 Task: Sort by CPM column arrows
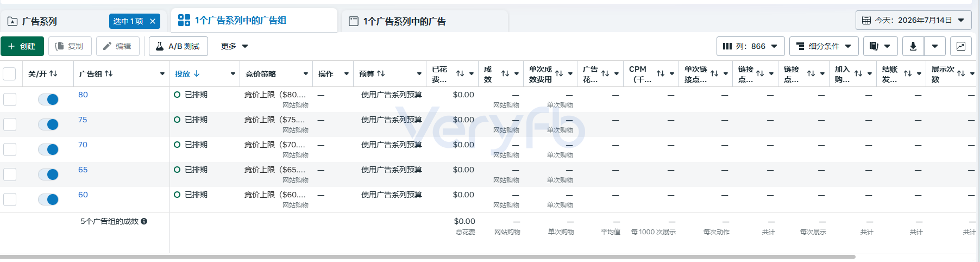[661, 73]
